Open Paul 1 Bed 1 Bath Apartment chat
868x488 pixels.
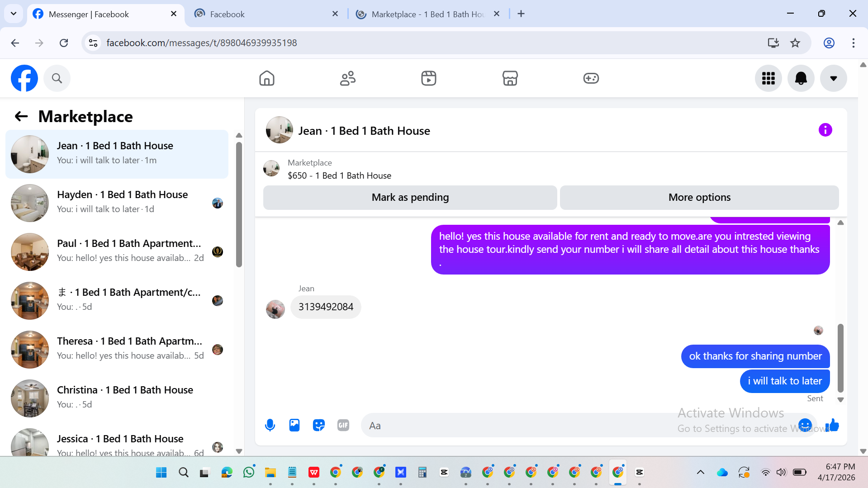[x=117, y=252]
